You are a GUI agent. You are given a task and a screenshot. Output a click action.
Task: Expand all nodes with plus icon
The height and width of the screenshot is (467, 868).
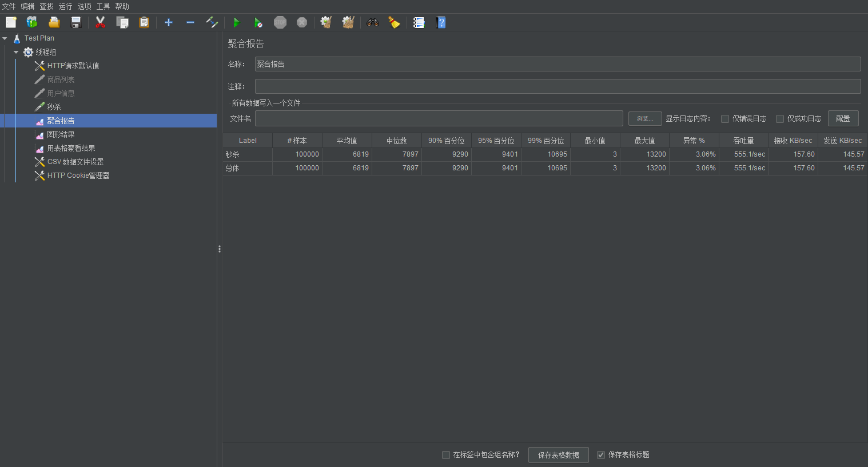[x=169, y=22]
